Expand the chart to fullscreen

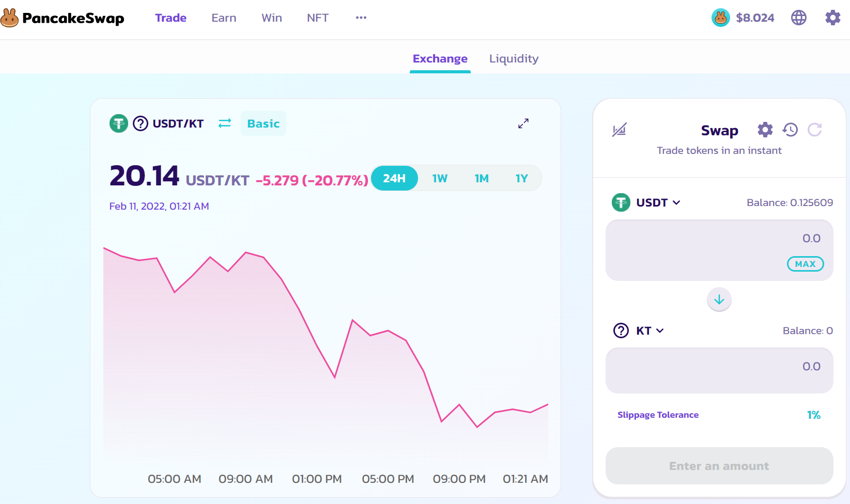click(x=523, y=123)
